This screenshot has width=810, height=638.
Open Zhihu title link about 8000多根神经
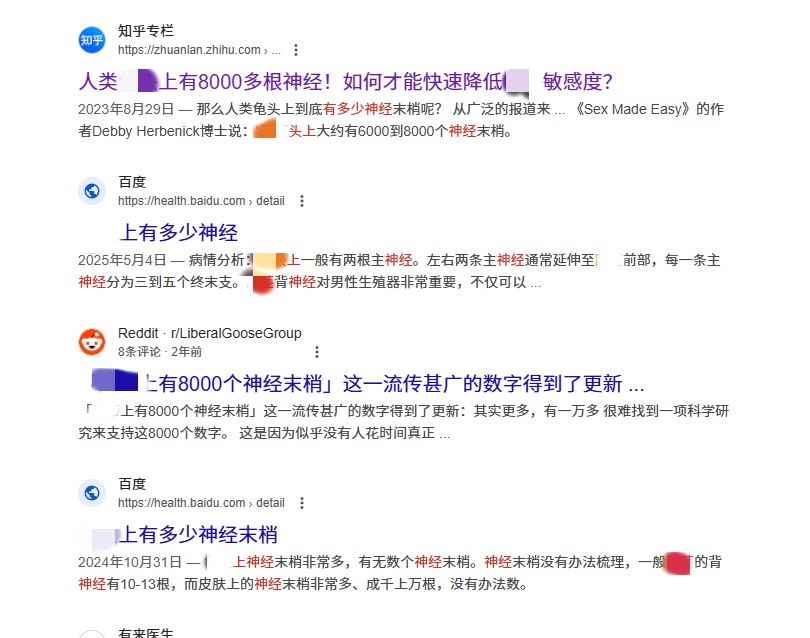point(346,82)
